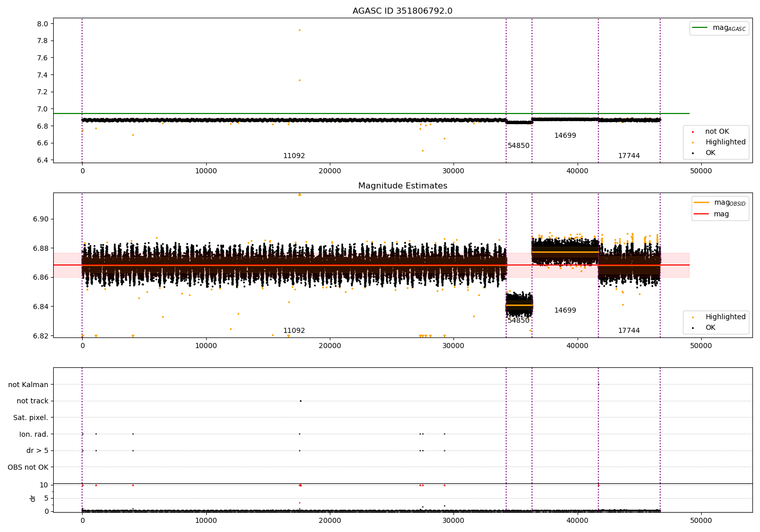Click the 6.88 y-axis tick label
The height and width of the screenshot is (532, 760).
click(x=41, y=248)
